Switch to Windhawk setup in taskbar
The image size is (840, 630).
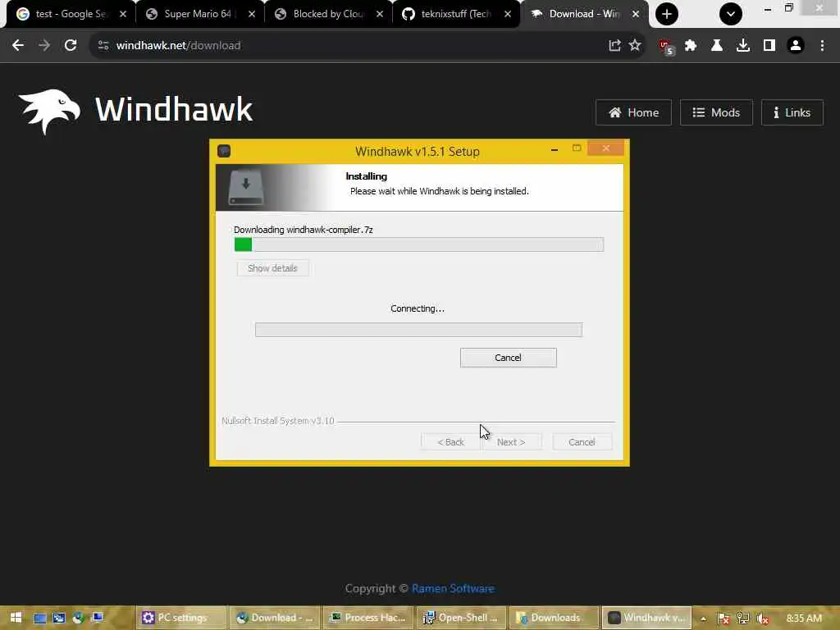pos(647,618)
